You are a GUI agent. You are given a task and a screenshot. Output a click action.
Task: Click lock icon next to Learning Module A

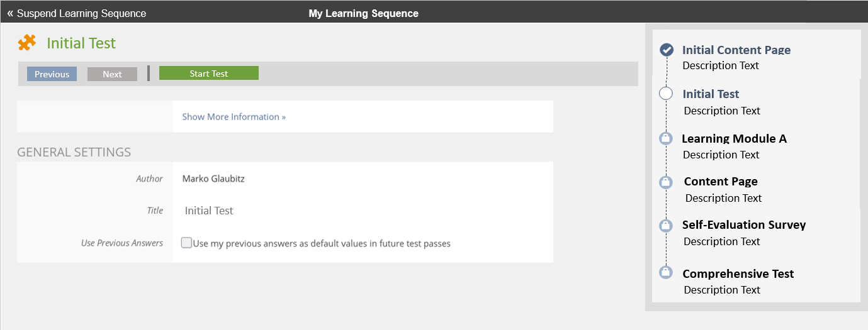[666, 138]
